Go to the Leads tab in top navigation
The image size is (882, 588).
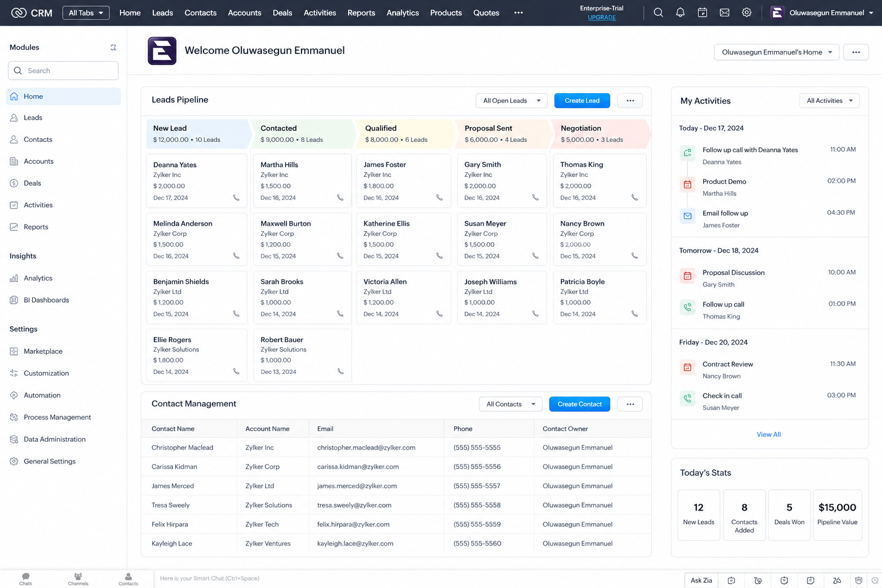pyautogui.click(x=163, y=13)
